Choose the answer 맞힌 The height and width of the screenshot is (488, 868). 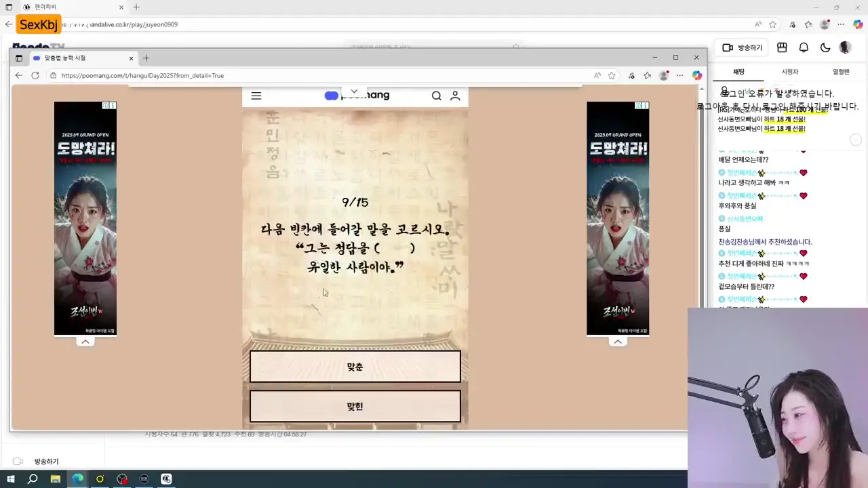coord(355,407)
